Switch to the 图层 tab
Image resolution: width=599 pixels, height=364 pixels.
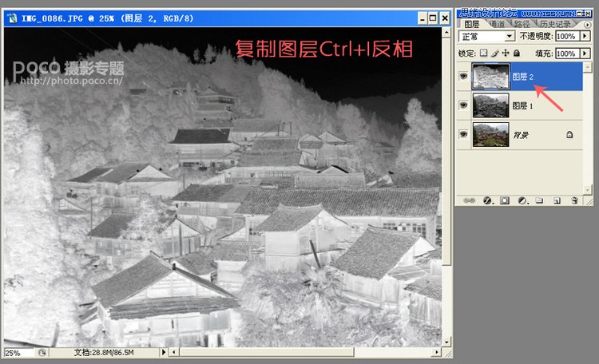(x=471, y=24)
